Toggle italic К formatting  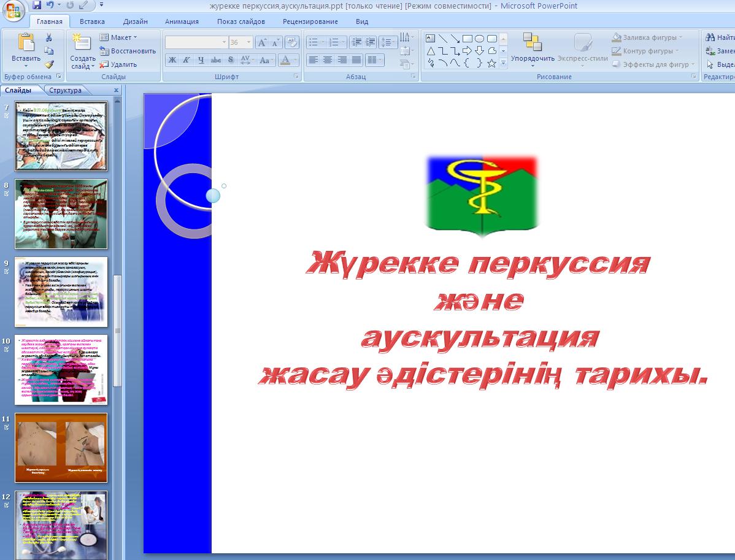(x=186, y=60)
